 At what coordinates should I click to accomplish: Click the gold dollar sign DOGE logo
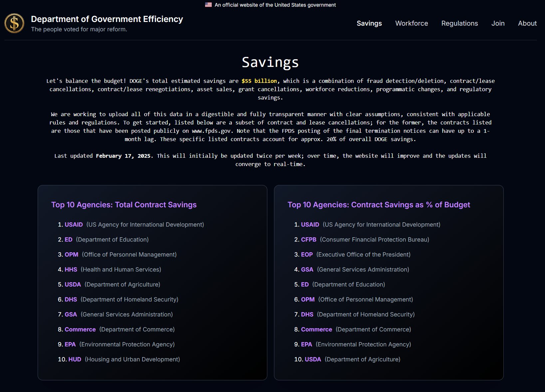click(14, 23)
